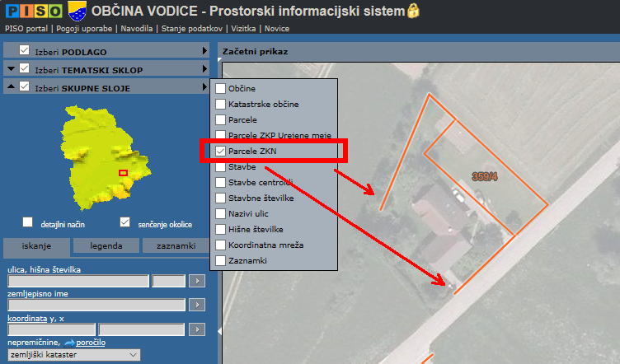
Task: Click the Vodice municipality coat of arms
Action: coord(77,11)
